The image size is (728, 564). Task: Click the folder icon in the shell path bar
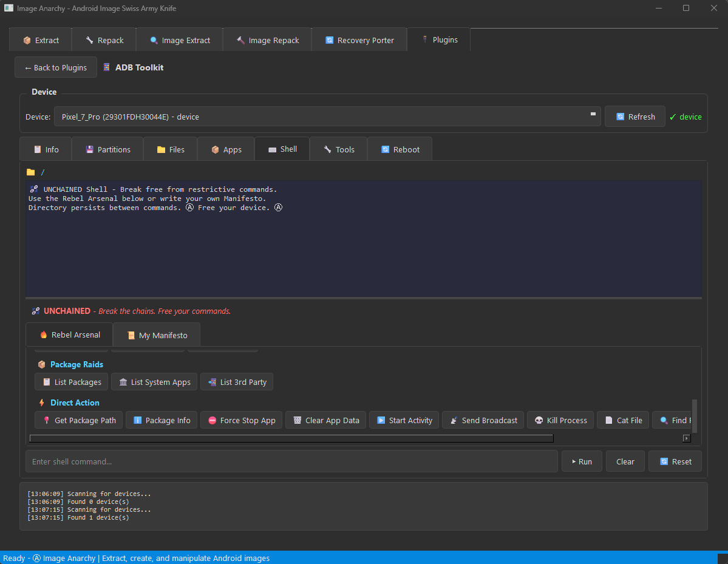[31, 172]
